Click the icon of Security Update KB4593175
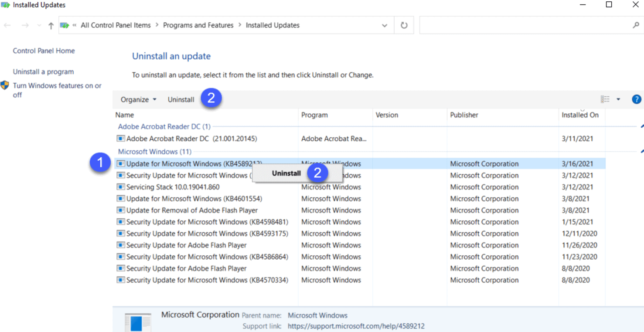Viewport: 644px width, 332px height. 121,234
